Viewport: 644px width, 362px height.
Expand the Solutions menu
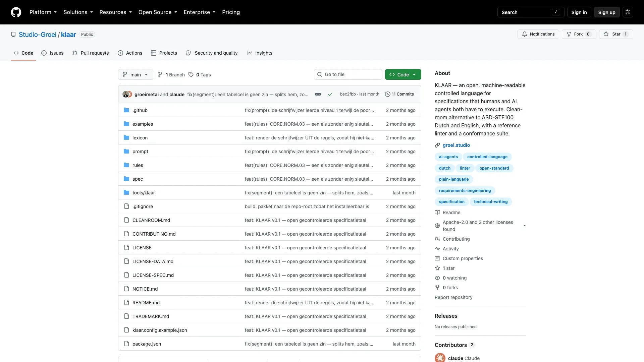point(78,12)
